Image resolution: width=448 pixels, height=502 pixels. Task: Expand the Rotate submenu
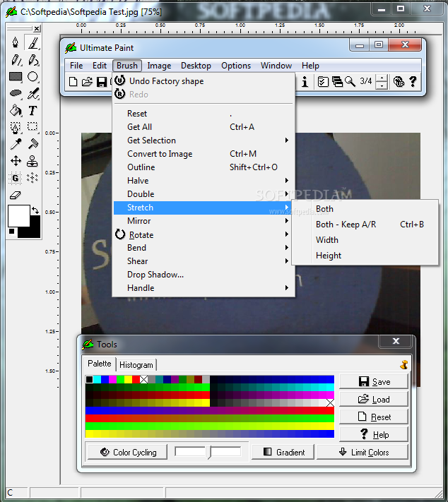pos(204,234)
